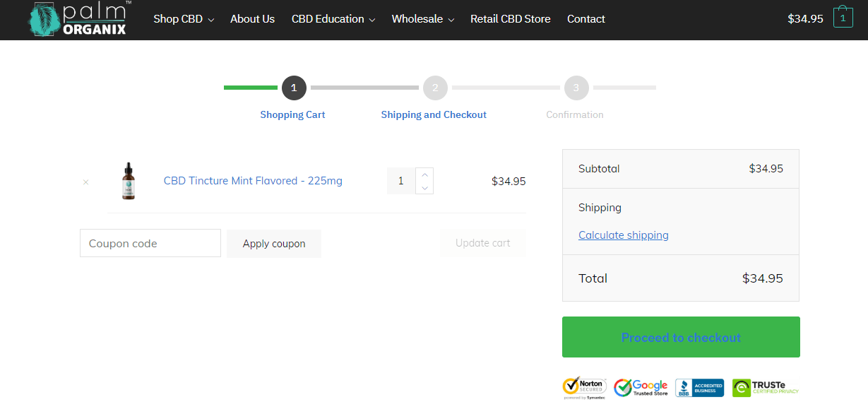
Task: Click the Coupon code input field
Action: click(x=150, y=243)
